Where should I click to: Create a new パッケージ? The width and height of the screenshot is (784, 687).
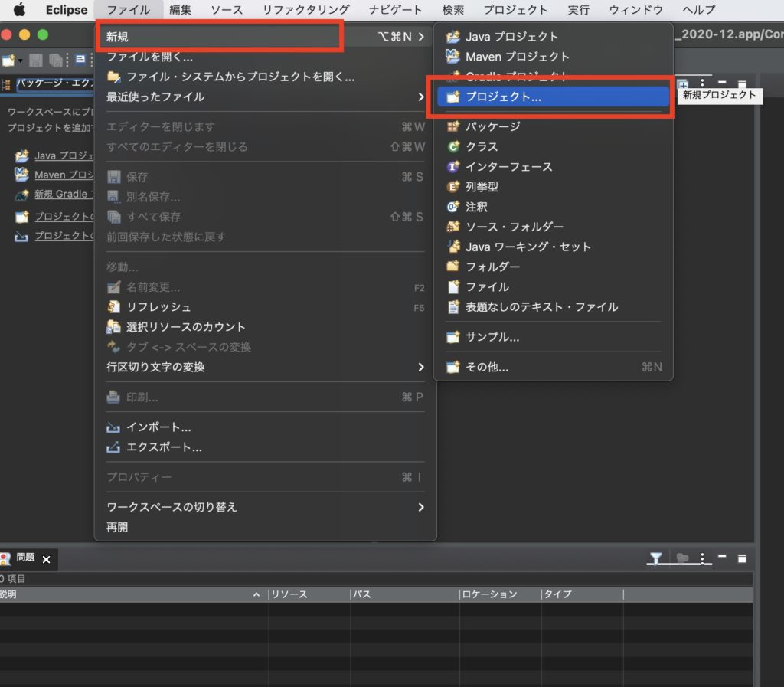pyautogui.click(x=553, y=126)
